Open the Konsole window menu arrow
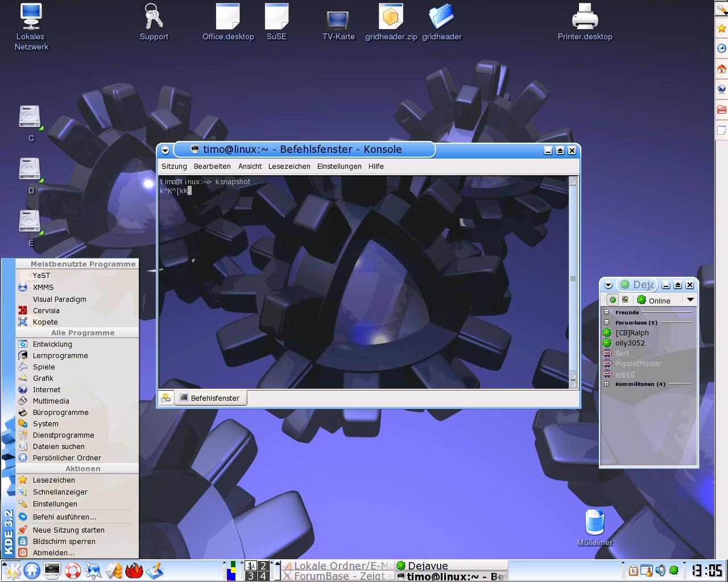728x582 pixels. (x=165, y=150)
